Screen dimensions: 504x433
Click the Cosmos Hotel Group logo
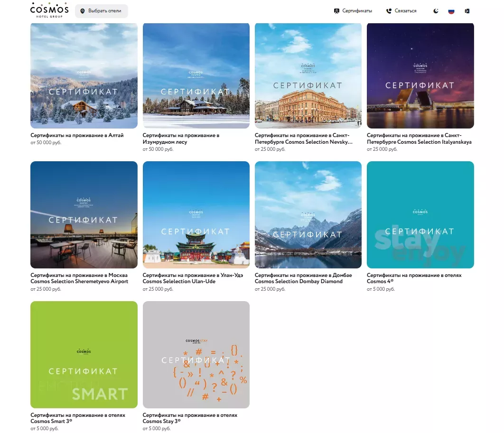pos(49,10)
